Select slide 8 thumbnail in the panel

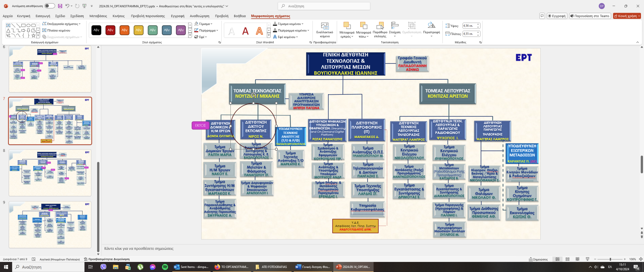click(x=50, y=173)
